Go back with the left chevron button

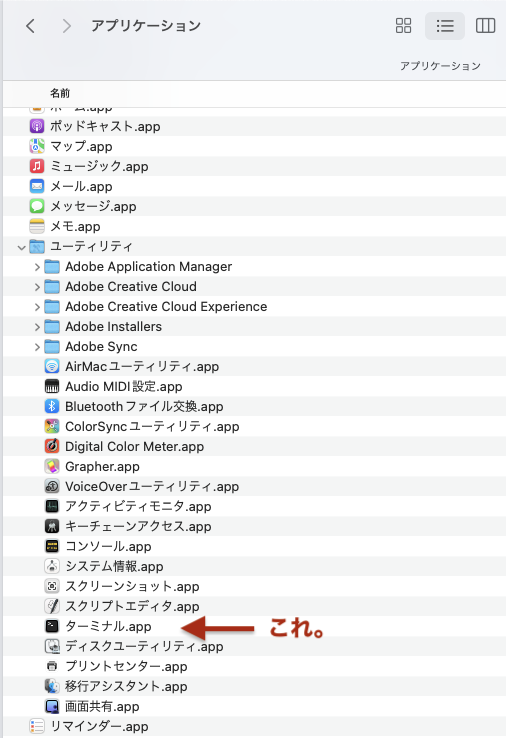tap(31, 26)
